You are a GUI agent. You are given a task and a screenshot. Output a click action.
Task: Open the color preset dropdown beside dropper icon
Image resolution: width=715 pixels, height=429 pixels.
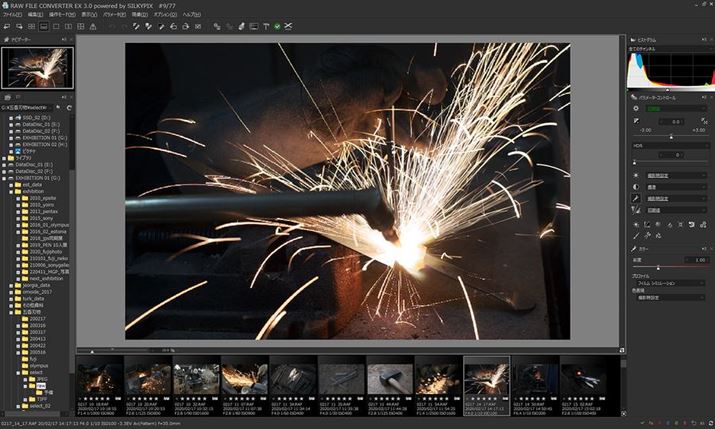677,199
